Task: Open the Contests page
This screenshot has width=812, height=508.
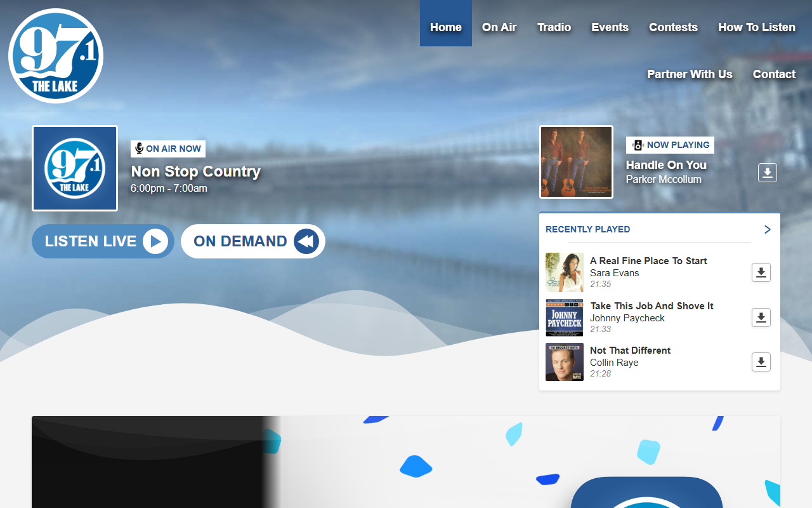Action: tap(673, 27)
